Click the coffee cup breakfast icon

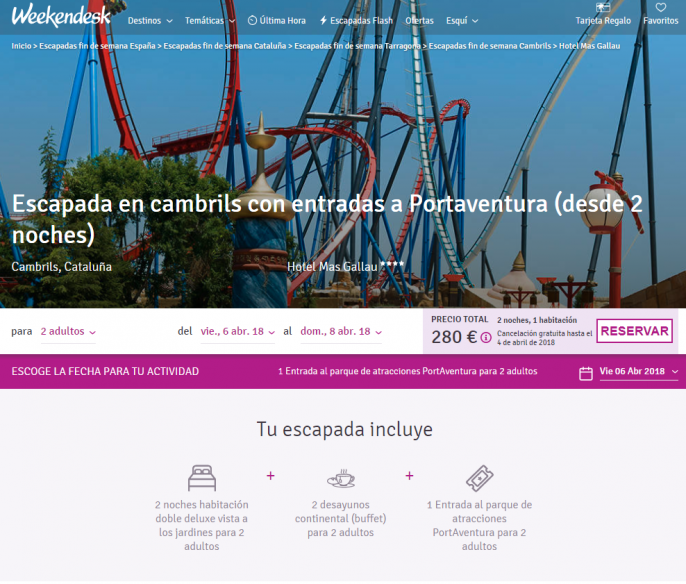(x=340, y=477)
